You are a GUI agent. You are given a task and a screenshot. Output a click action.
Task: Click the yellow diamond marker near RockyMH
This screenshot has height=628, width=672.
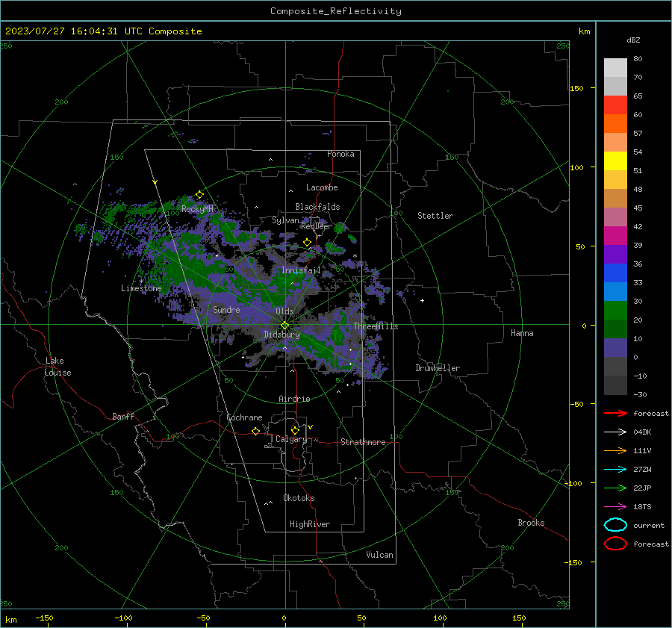click(x=199, y=195)
